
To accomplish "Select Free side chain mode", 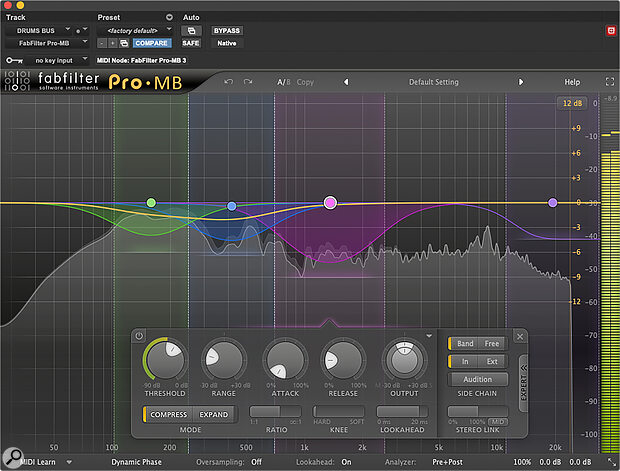I will coord(491,344).
